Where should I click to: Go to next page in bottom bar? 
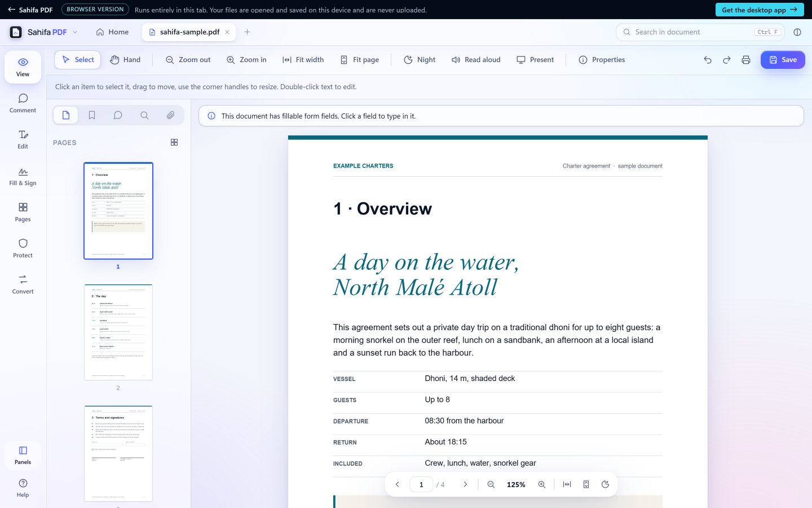point(465,484)
